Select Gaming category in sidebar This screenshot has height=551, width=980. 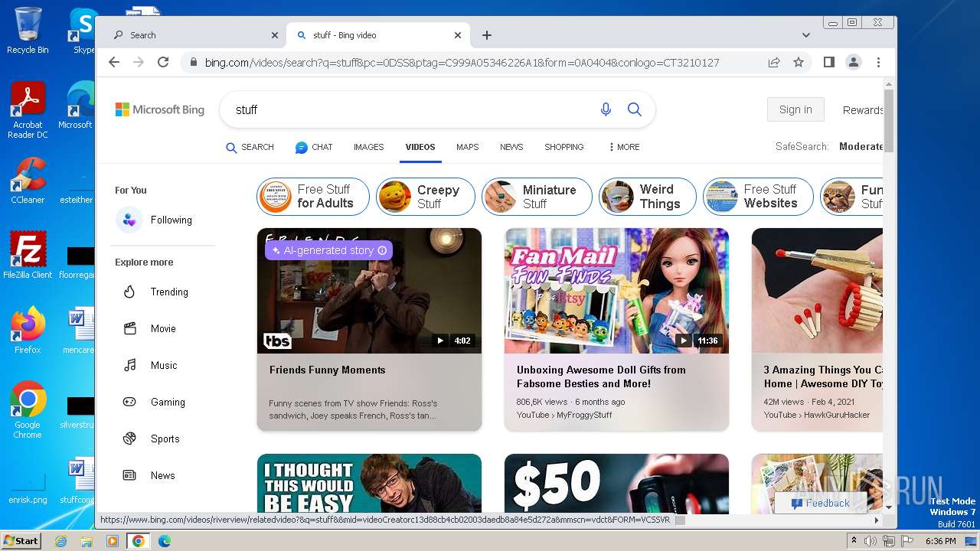(x=154, y=402)
